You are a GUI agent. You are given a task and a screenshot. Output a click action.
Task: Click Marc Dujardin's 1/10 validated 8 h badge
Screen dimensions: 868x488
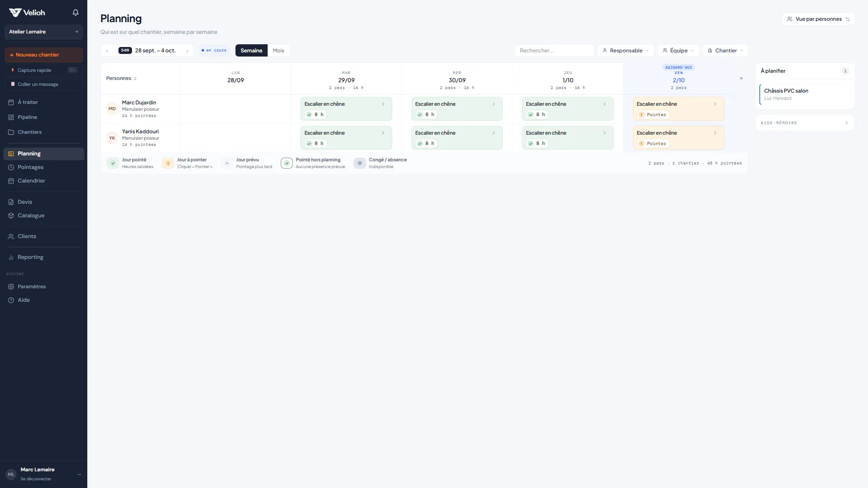click(537, 115)
